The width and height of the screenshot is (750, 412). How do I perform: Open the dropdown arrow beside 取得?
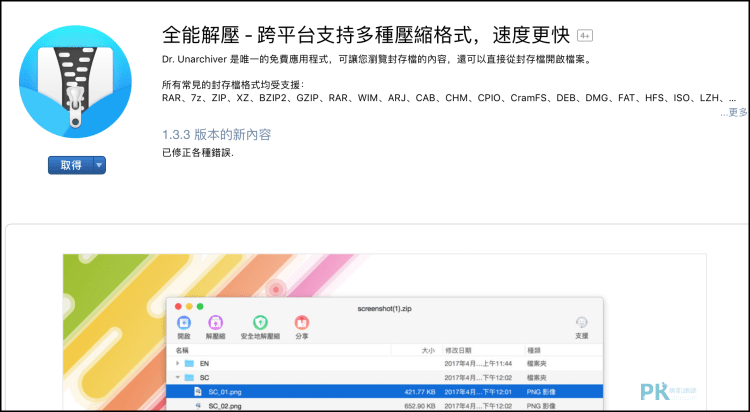[99, 166]
